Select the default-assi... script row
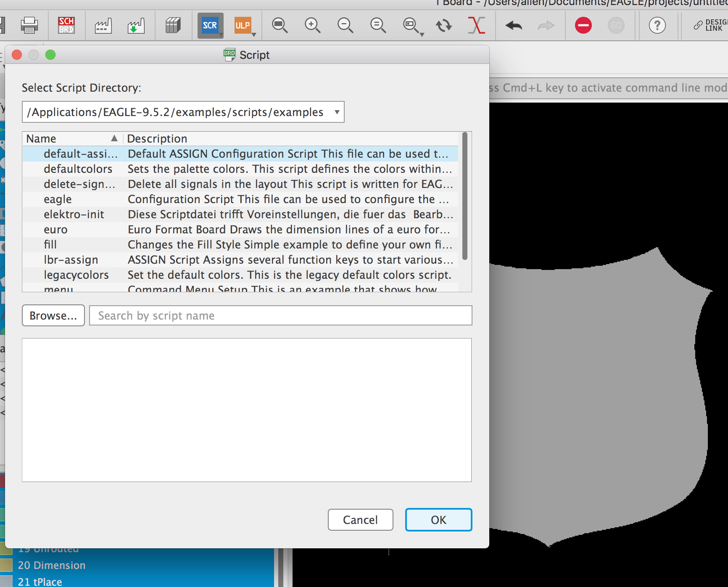Image resolution: width=728 pixels, height=587 pixels. (240, 153)
